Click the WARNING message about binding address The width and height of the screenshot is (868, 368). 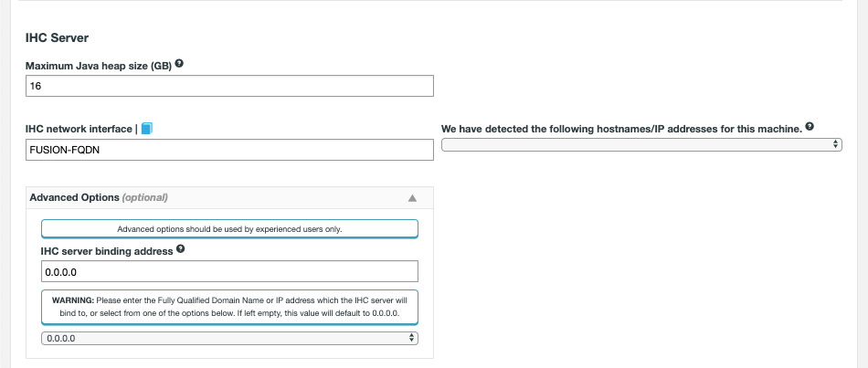[x=229, y=307]
